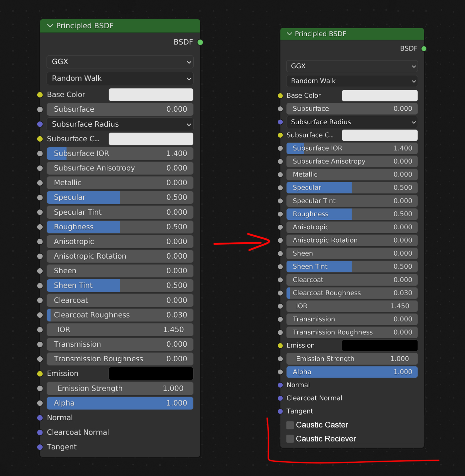Click Roughness slider on right node

(x=352, y=214)
